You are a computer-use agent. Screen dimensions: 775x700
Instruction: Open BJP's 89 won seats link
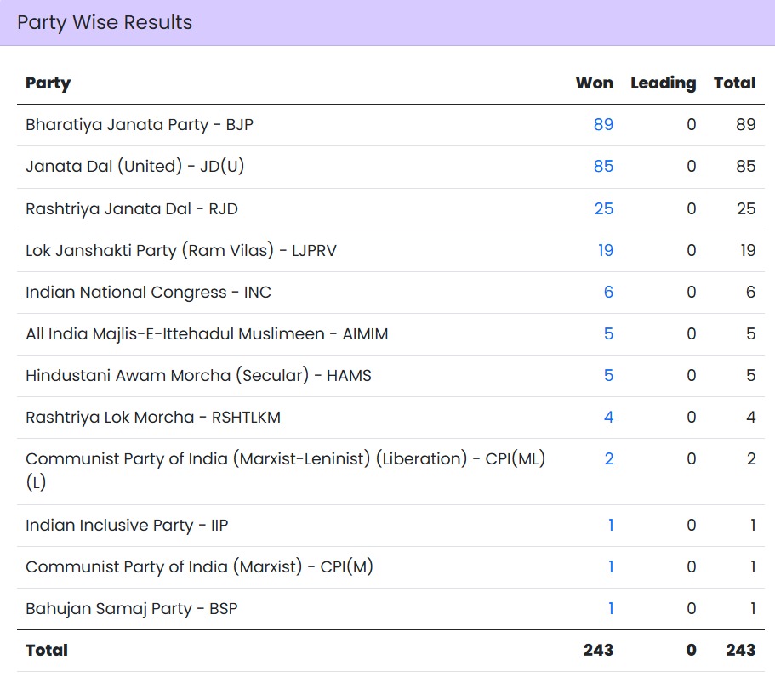coord(603,125)
